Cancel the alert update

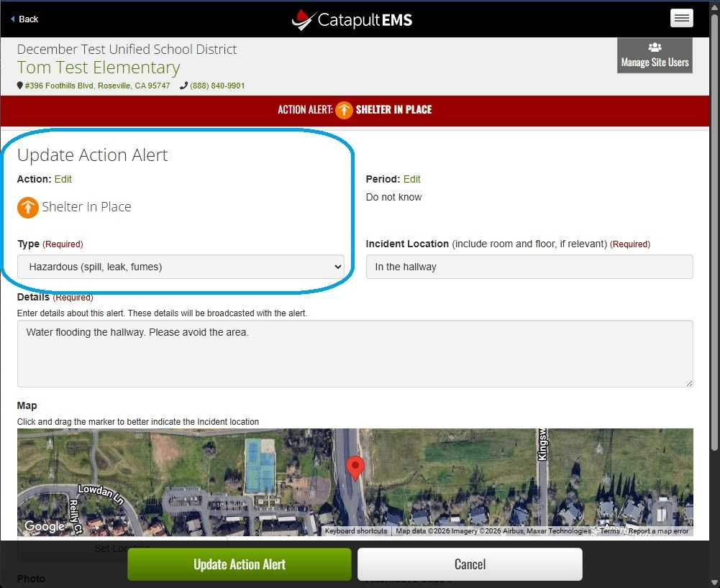coord(470,564)
